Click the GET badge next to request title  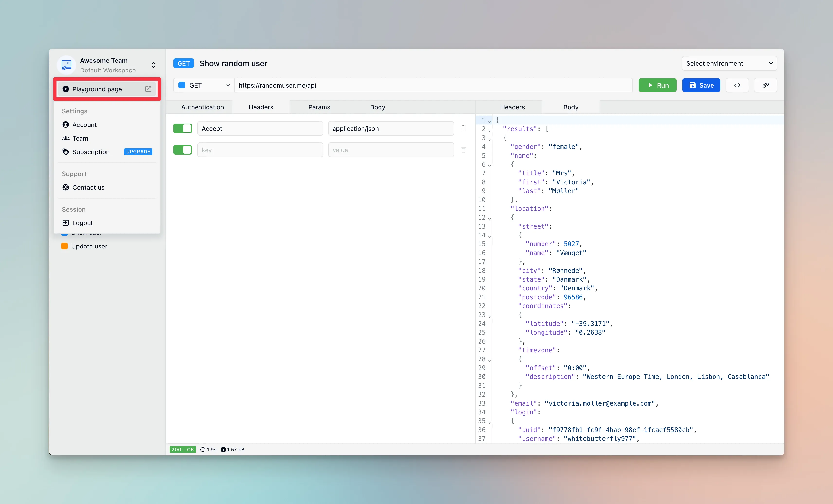tap(184, 63)
